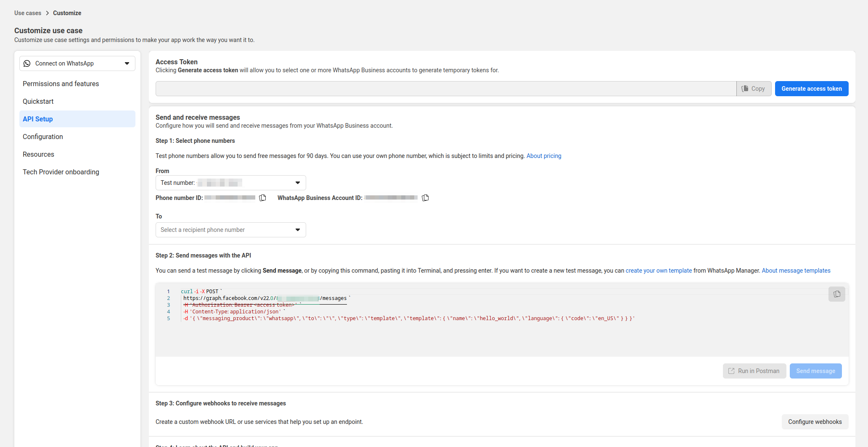Click the Copy access token button

tap(754, 89)
